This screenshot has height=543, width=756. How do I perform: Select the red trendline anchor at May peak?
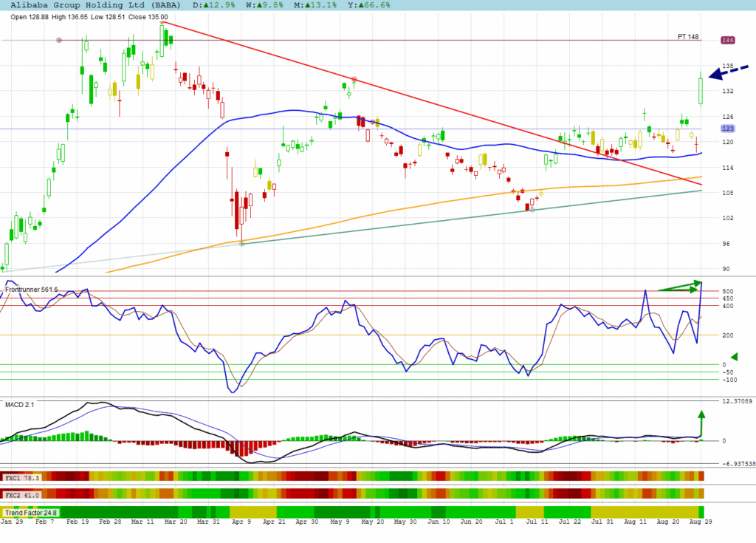pos(354,78)
